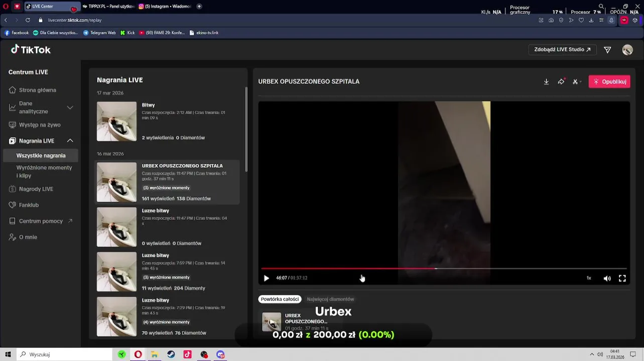Go back in browser history
The width and height of the screenshot is (644, 361).
[x=6, y=20]
